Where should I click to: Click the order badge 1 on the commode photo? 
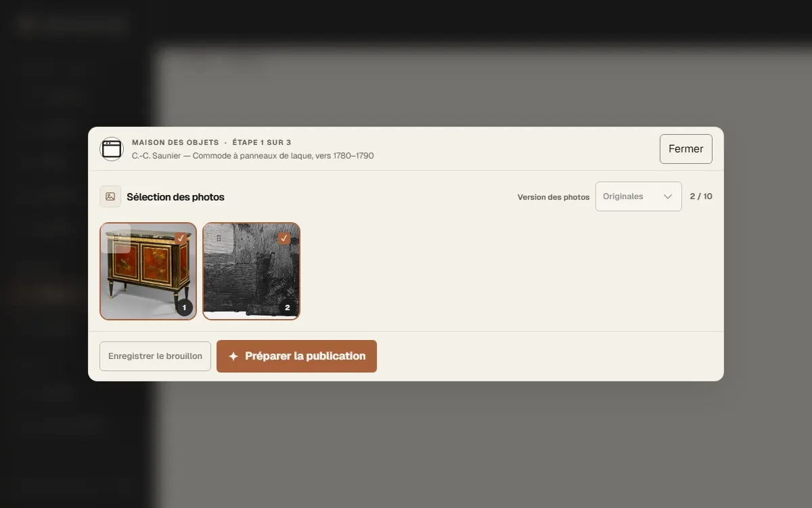pyautogui.click(x=184, y=308)
